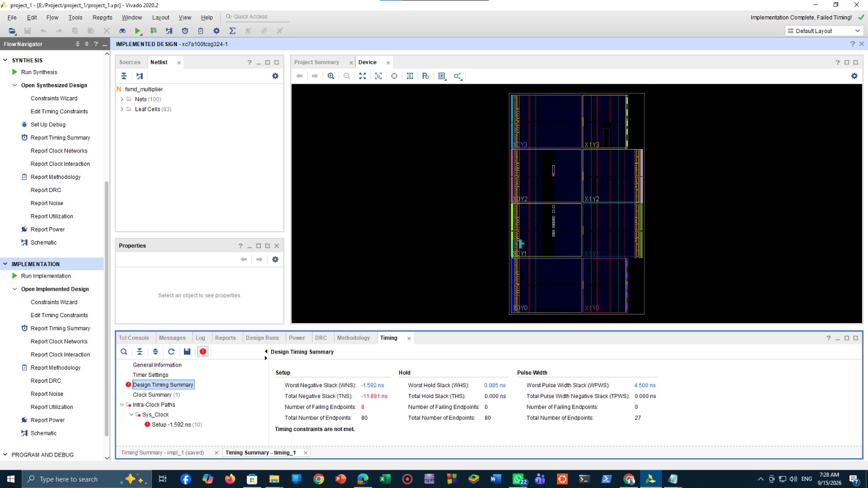The image size is (868, 488).
Task: Click the Schematic icon in the main toolbar
Action: tap(169, 31)
